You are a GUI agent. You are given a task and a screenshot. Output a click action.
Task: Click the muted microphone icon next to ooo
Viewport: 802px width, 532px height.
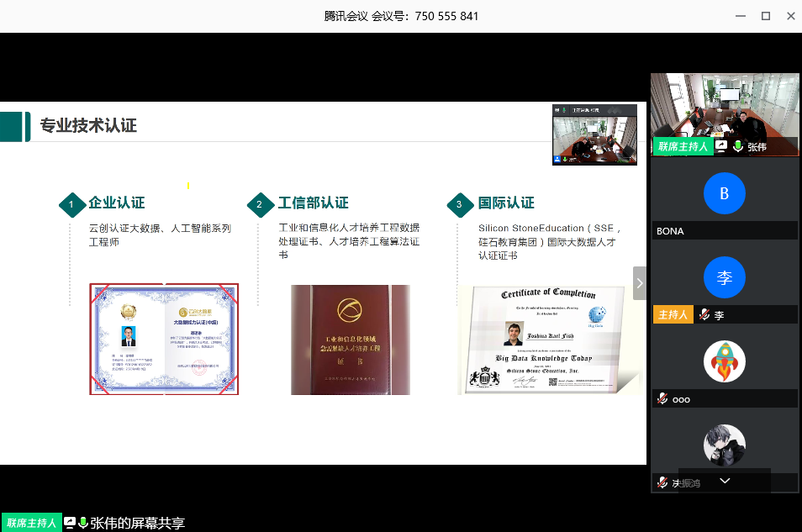coord(662,399)
